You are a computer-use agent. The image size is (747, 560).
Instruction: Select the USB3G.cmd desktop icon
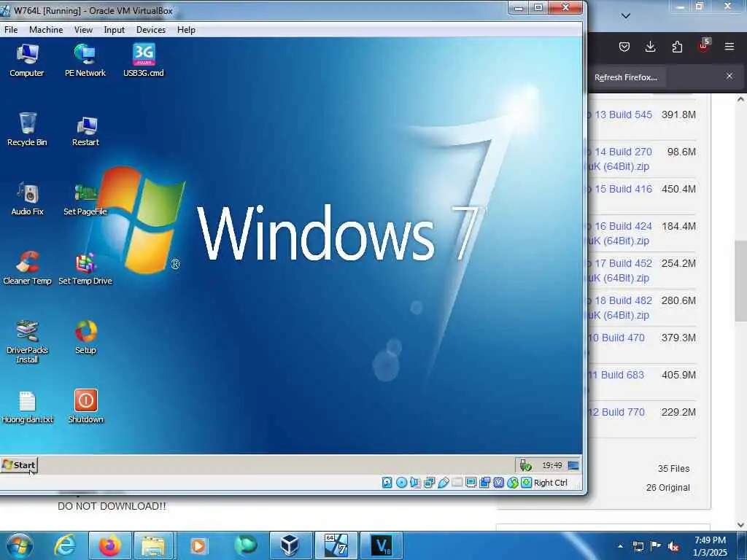(x=144, y=60)
